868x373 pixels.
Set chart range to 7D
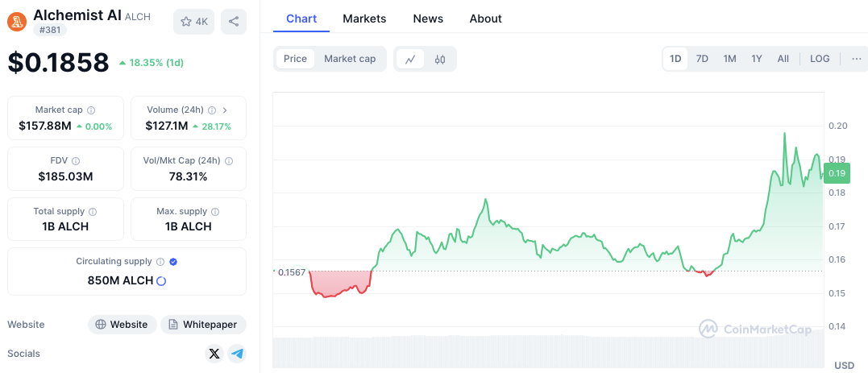(x=702, y=59)
